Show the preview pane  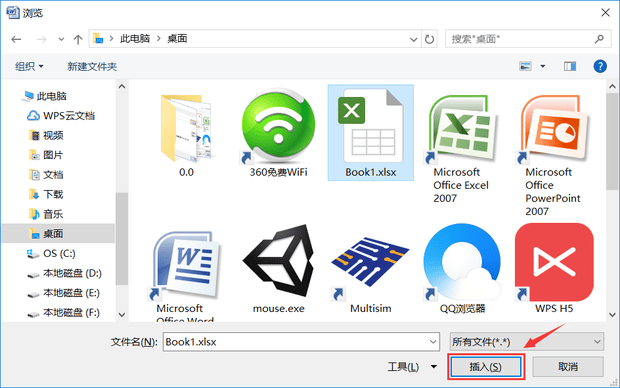coord(570,66)
